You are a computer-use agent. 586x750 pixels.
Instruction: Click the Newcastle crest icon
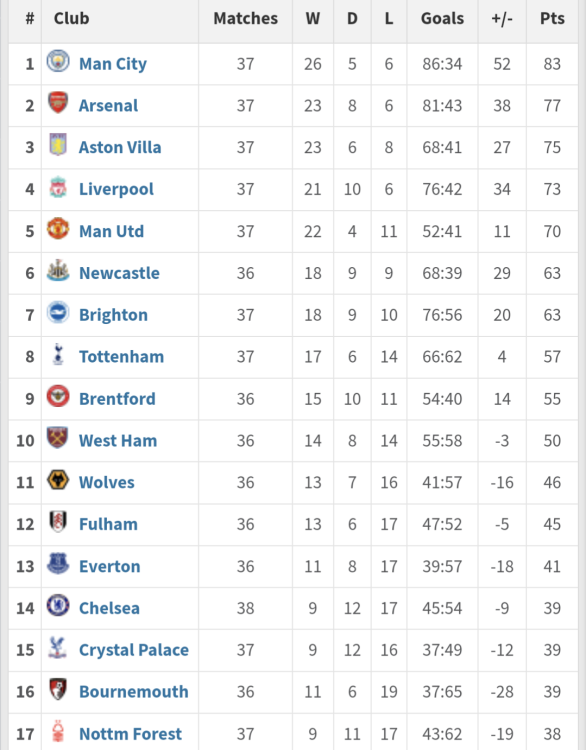tap(58, 271)
